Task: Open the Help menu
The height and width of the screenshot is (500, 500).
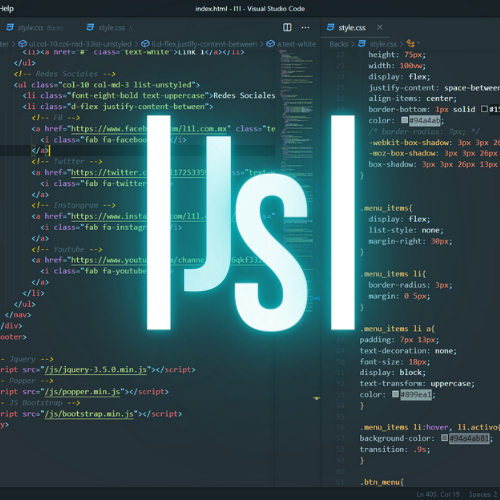Action: [x=7, y=8]
